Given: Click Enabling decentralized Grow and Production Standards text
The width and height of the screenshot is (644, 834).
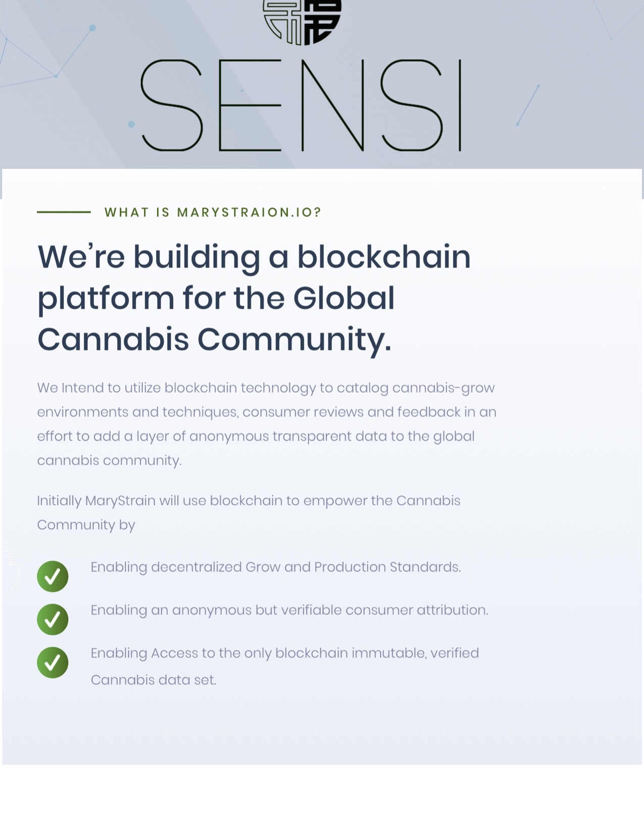Looking at the screenshot, I should pos(276,567).
